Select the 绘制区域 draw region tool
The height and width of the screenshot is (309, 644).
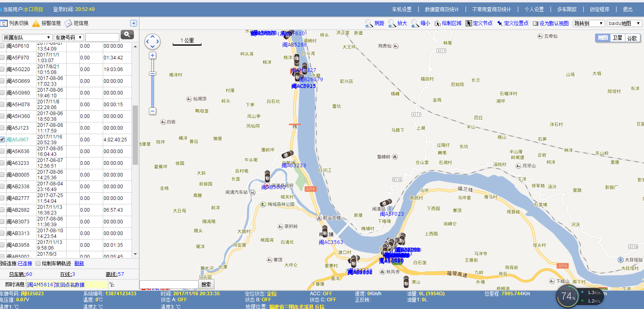pos(448,23)
